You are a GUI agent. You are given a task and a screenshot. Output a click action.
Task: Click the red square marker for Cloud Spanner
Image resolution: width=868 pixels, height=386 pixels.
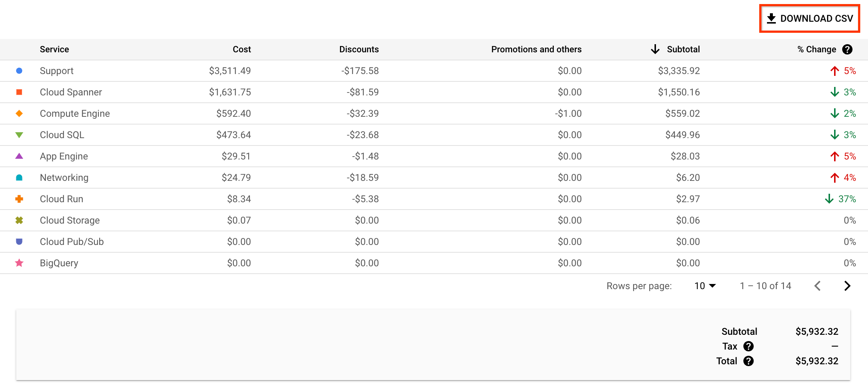coord(19,92)
